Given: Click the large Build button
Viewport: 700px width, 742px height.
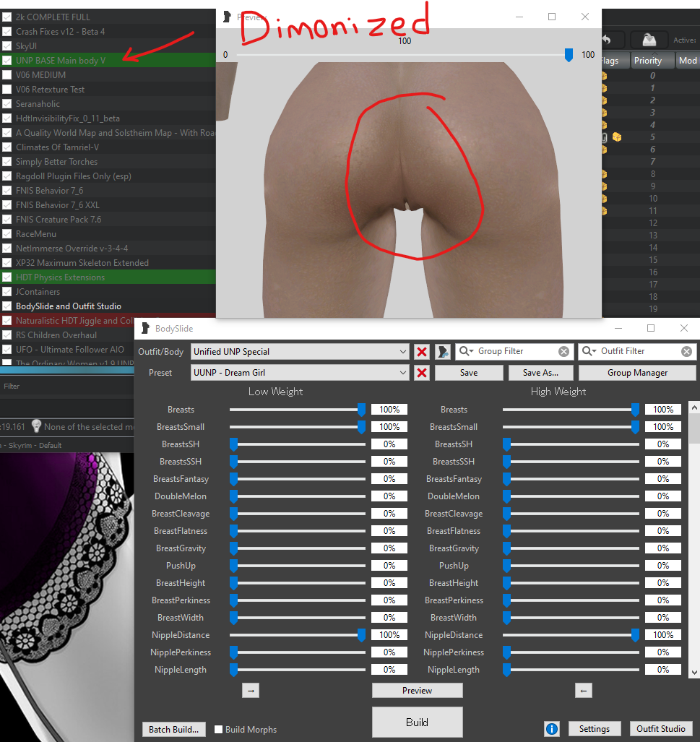Looking at the screenshot, I should [417, 722].
